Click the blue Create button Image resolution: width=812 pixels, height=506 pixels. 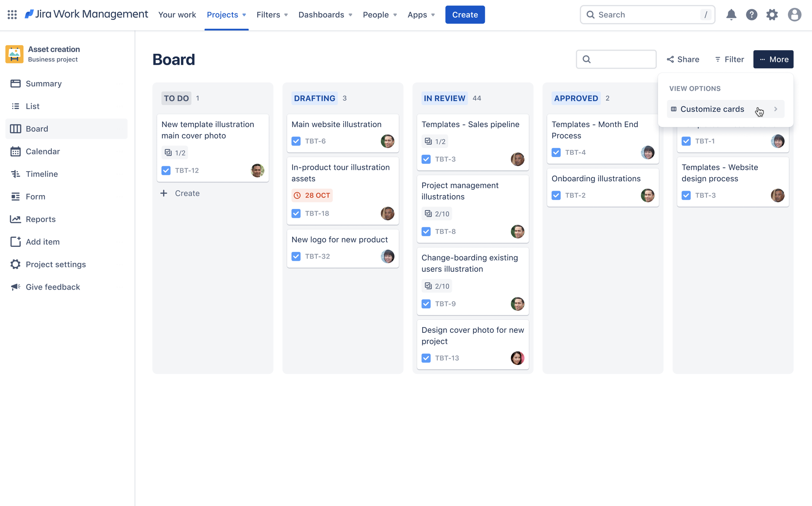(465, 15)
